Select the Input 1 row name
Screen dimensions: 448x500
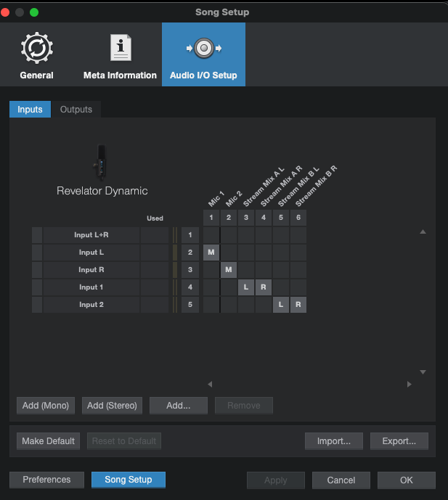91,287
